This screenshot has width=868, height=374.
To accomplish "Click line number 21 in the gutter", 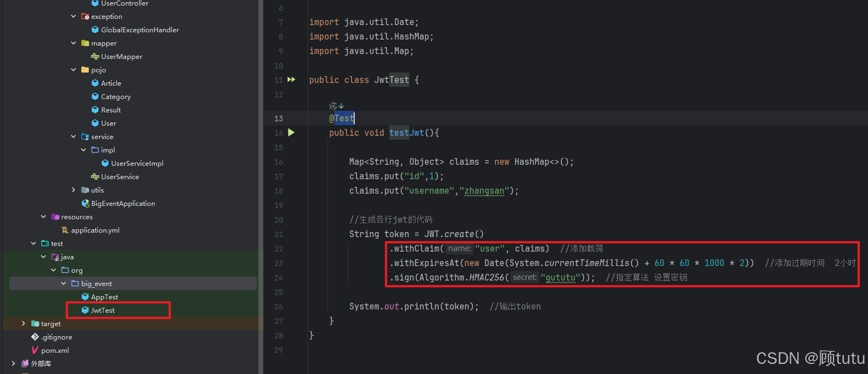I will pyautogui.click(x=279, y=234).
